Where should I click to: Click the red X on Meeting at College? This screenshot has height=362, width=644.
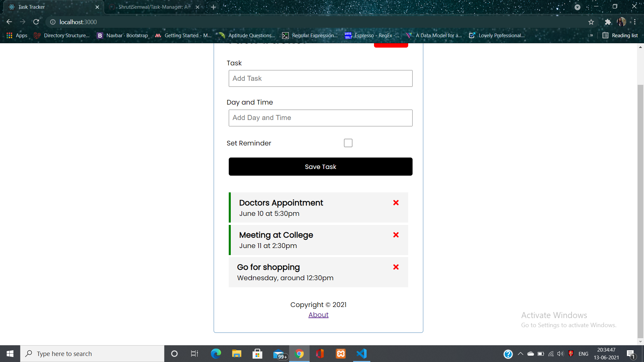click(395, 235)
